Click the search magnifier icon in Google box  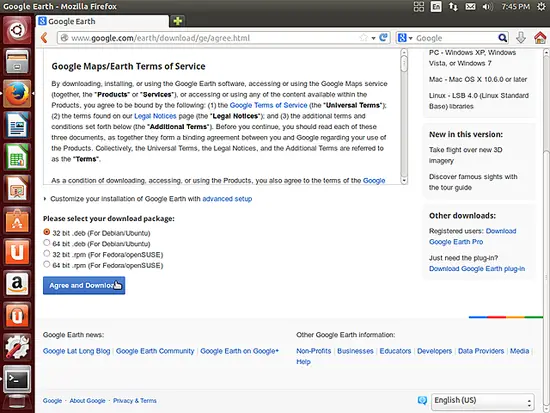502,38
